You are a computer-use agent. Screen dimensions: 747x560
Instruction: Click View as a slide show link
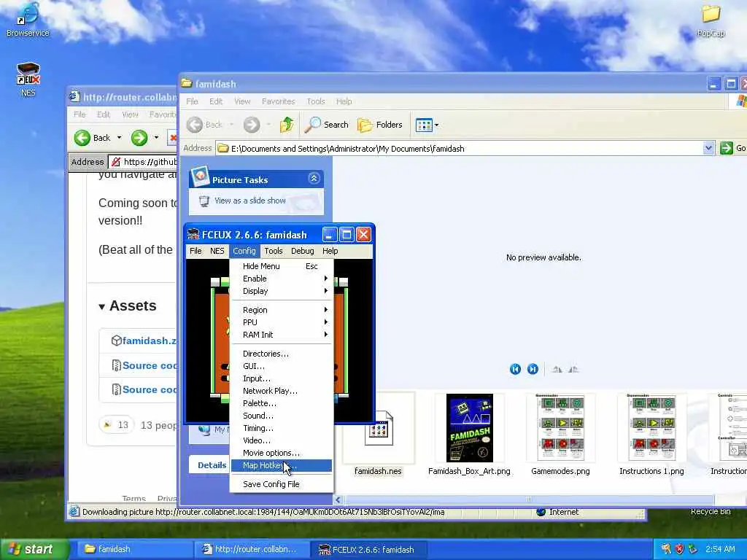[249, 201]
